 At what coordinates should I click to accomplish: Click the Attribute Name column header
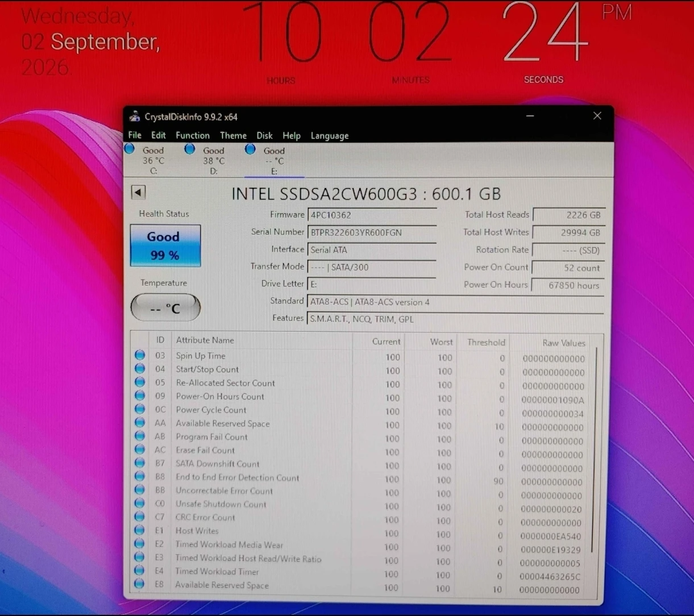click(x=262, y=340)
